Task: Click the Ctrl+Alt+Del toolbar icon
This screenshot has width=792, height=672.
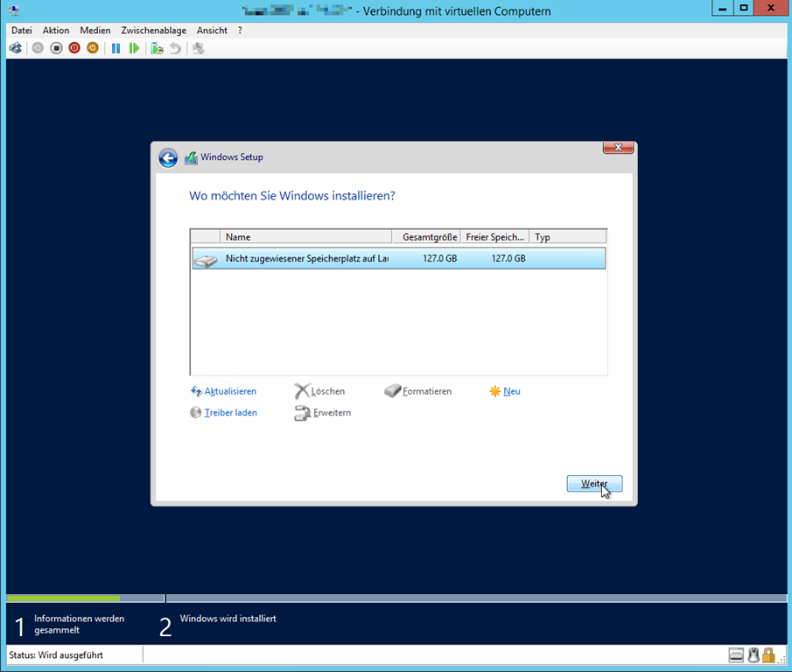Action: [x=16, y=48]
